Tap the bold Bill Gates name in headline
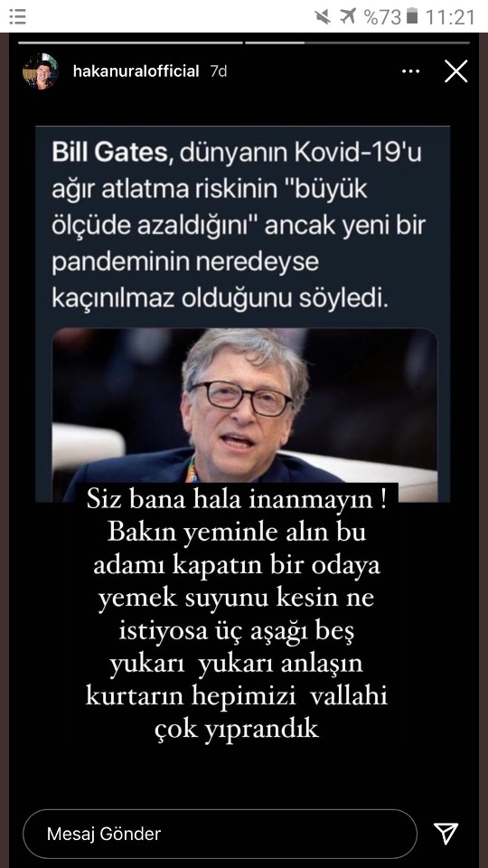This screenshot has height=868, width=488. click(x=109, y=154)
